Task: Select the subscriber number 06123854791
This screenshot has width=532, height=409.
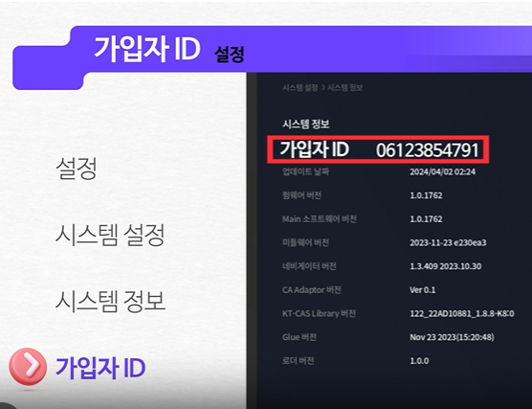Action: point(427,150)
